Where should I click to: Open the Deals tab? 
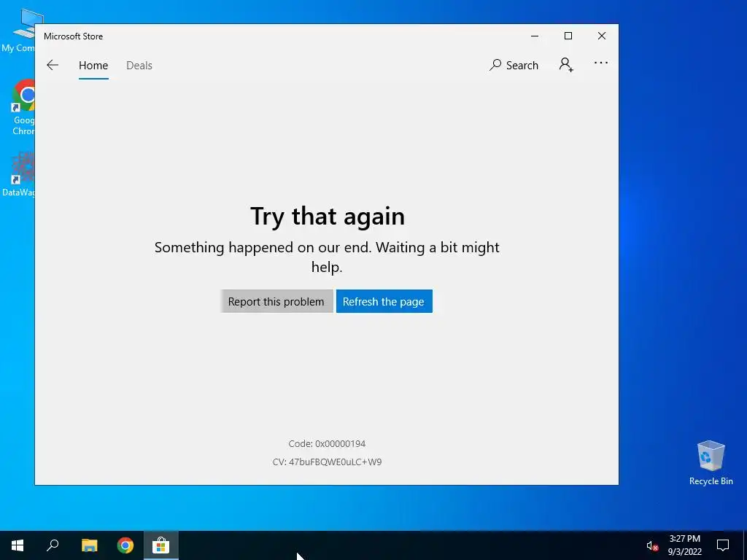click(139, 65)
